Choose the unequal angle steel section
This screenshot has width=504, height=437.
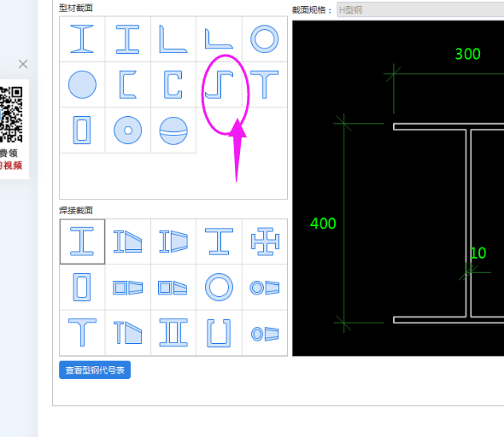click(173, 39)
